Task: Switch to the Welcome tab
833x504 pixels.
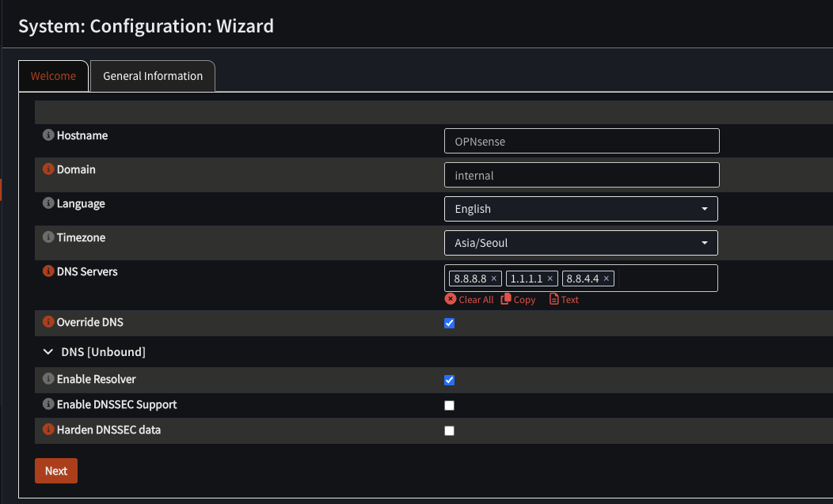Action: click(53, 76)
